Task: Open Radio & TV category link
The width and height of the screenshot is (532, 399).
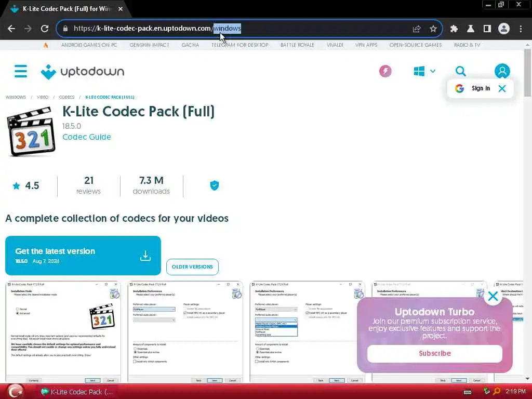Action: click(x=467, y=45)
